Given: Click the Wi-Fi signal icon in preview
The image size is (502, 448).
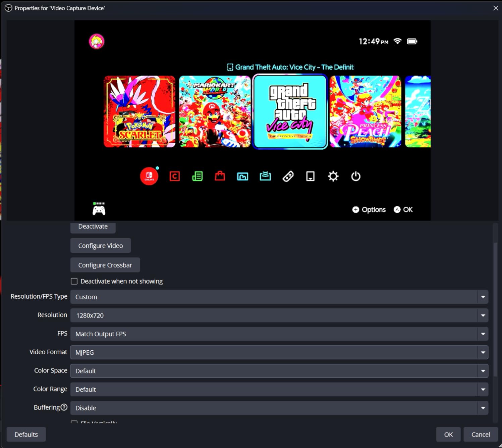Looking at the screenshot, I should coord(397,41).
